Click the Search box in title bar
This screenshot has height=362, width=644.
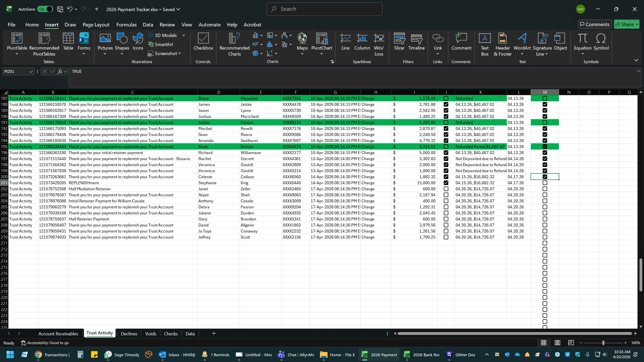324,9
